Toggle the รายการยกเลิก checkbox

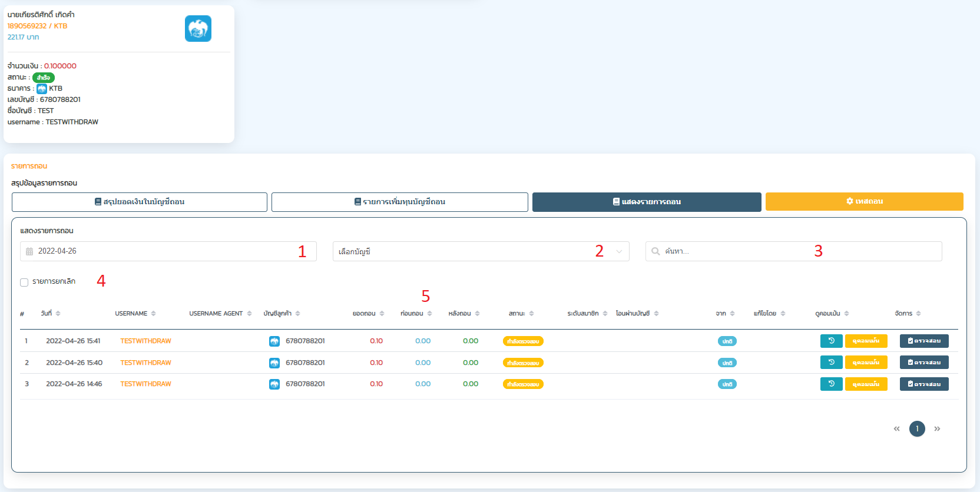(24, 282)
